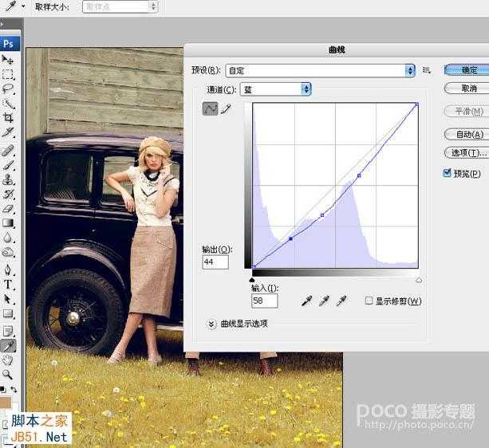
Task: Open the 通道 channel dropdown showing 蓝
Action: click(x=275, y=89)
